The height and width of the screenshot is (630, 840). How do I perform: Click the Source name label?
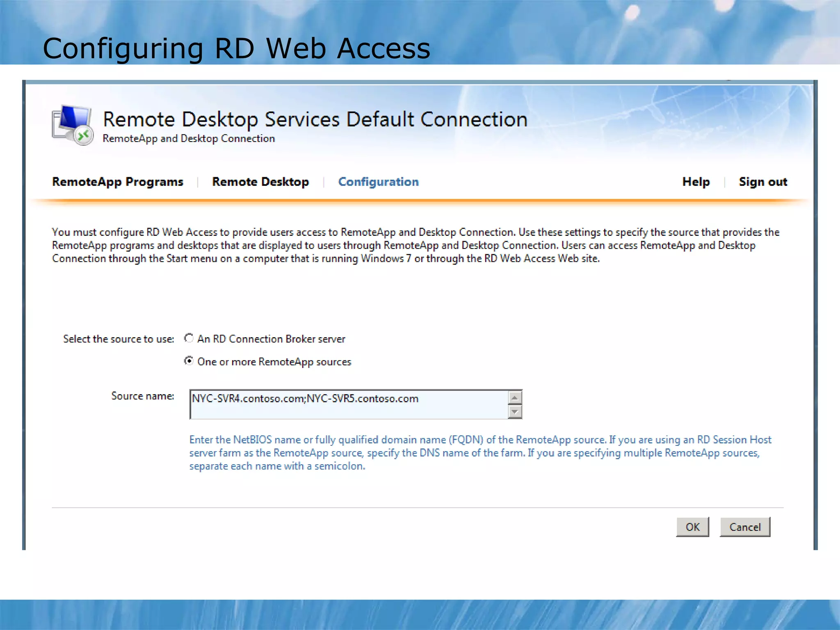tap(143, 396)
